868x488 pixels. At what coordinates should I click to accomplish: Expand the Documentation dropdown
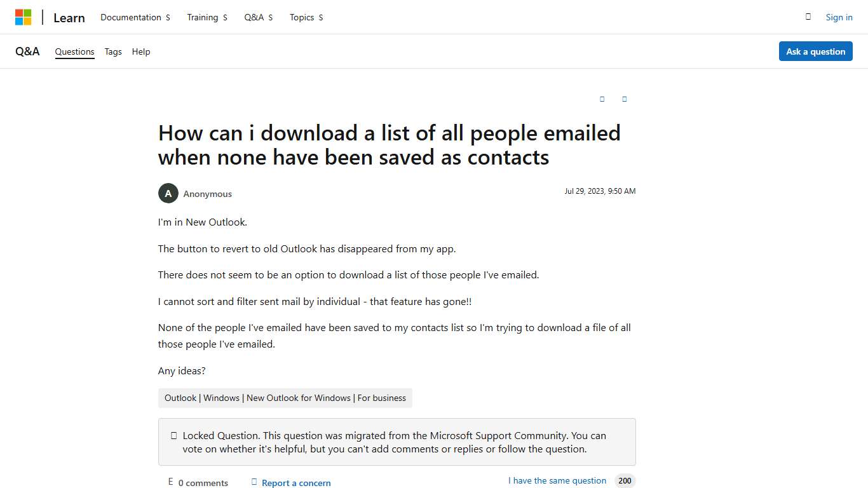[135, 17]
